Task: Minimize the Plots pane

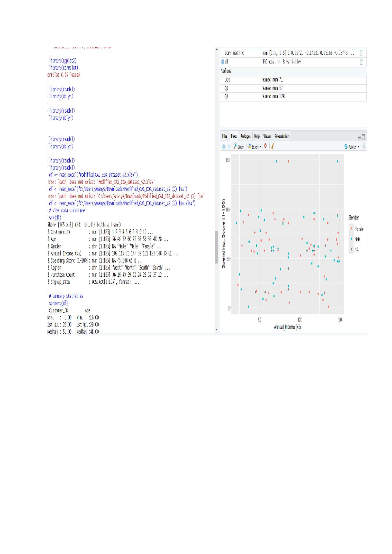Action: [359, 138]
